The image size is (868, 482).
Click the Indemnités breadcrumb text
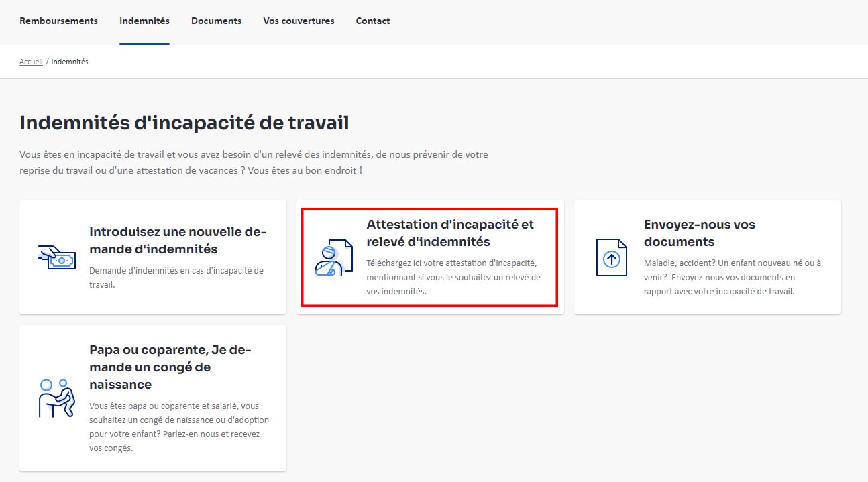tap(70, 62)
